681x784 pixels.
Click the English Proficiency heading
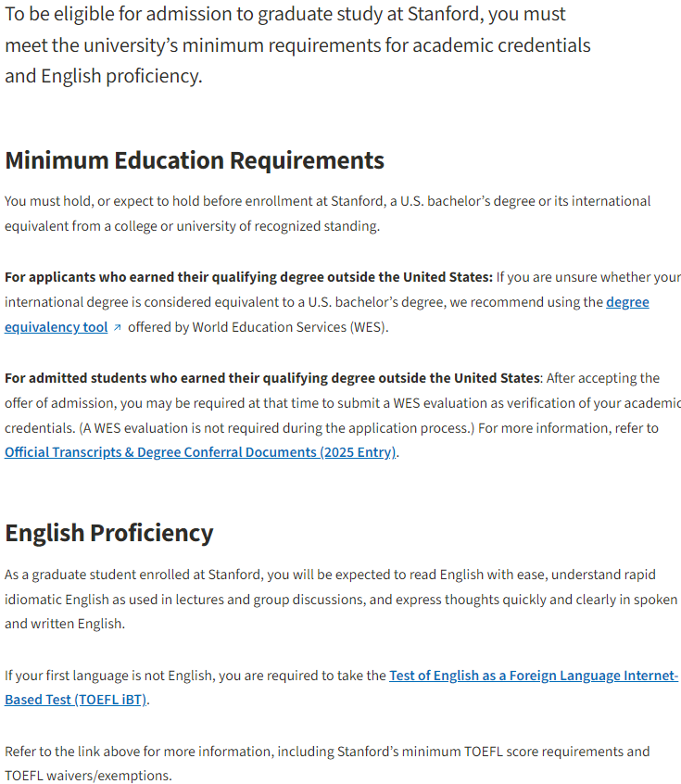tap(109, 533)
